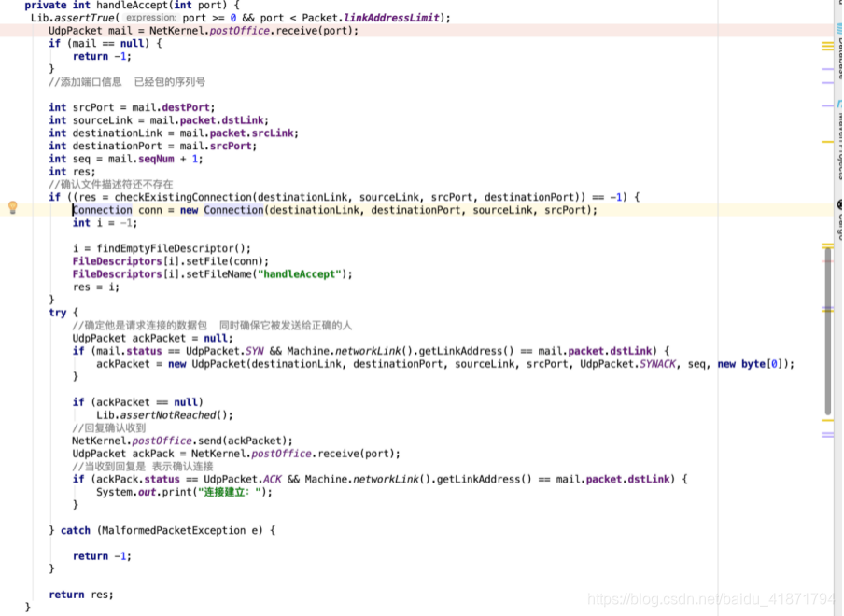
Task: Click 'setFile(conn)' call
Action: [224, 261]
